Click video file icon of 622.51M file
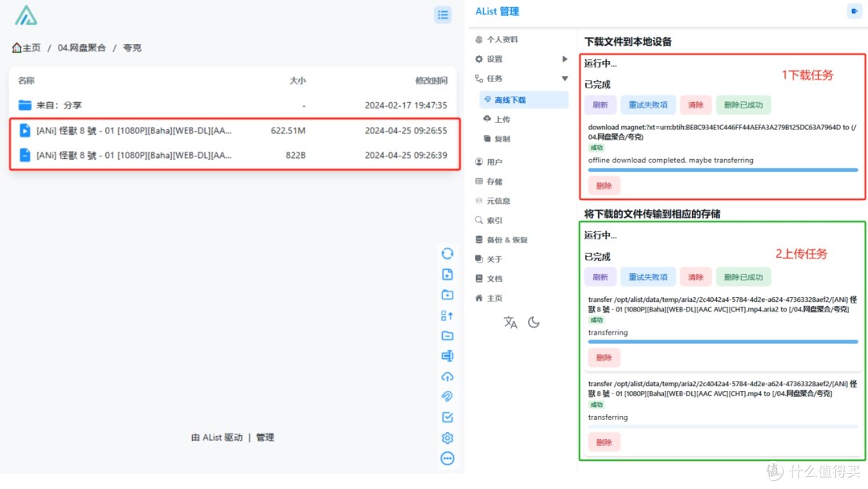This screenshot has width=868, height=489. point(25,131)
